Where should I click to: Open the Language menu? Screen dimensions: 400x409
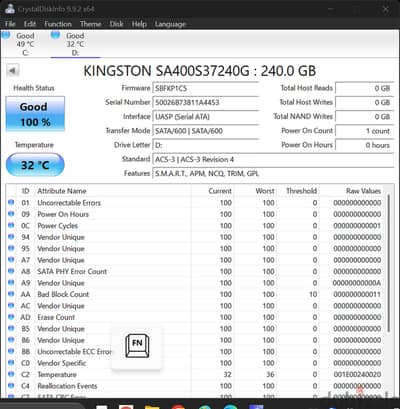tap(170, 24)
